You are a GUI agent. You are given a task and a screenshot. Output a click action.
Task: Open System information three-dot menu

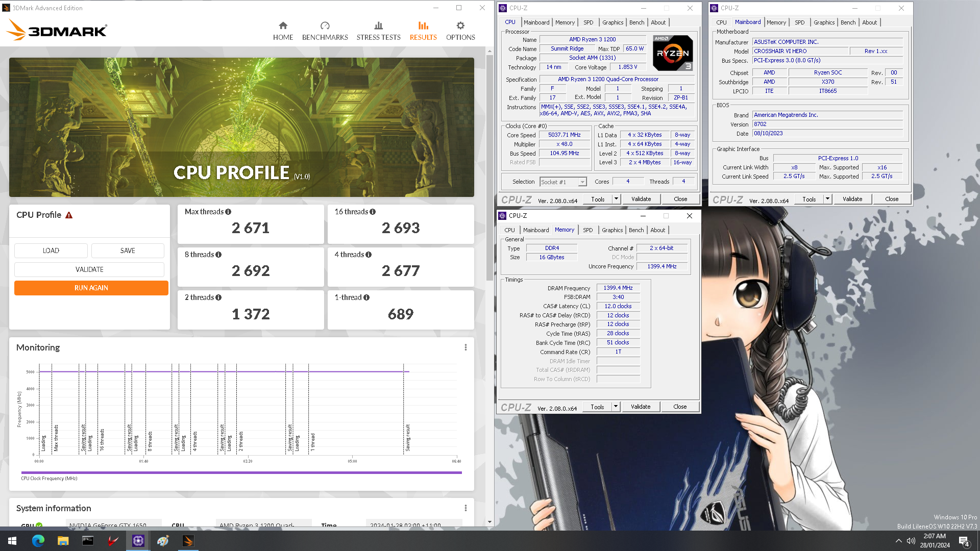(x=465, y=508)
